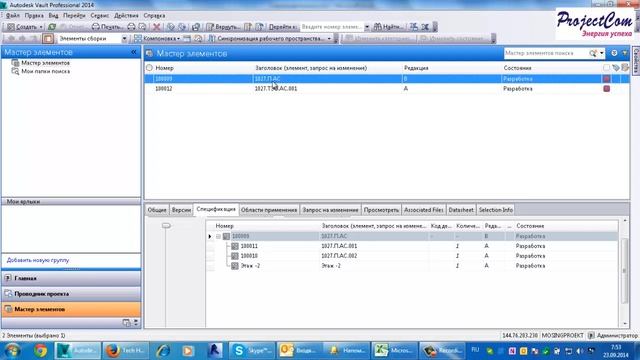This screenshot has height=360, width=640.
Task: Open the Действия menu
Action: [x=126, y=16]
